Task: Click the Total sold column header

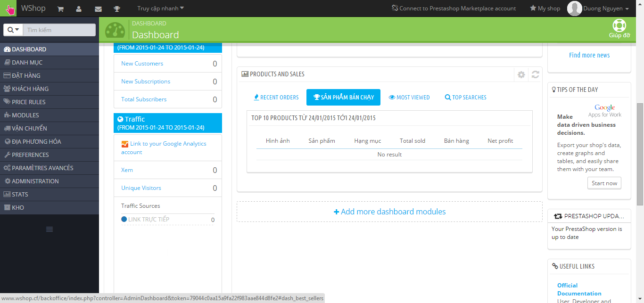Action: tap(413, 141)
